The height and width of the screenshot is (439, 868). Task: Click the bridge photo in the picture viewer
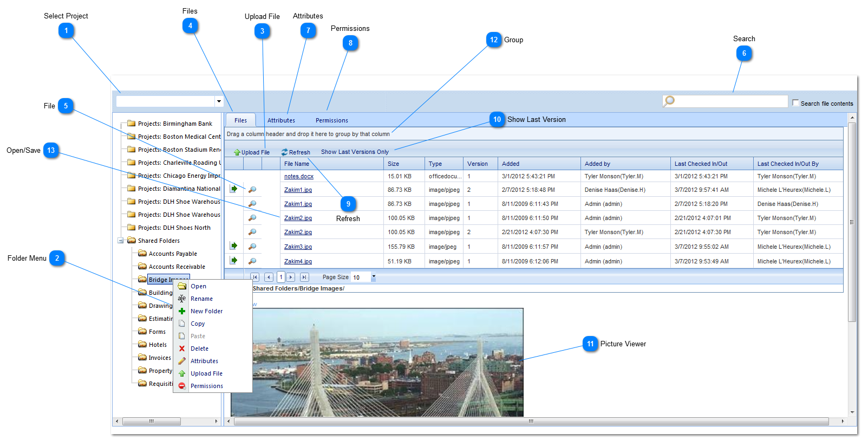(377, 362)
